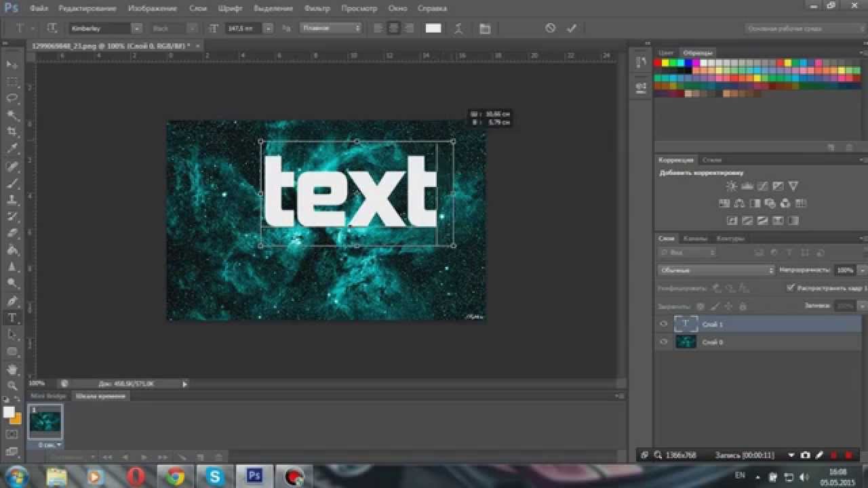Select the Shape tool

[x=12, y=352]
